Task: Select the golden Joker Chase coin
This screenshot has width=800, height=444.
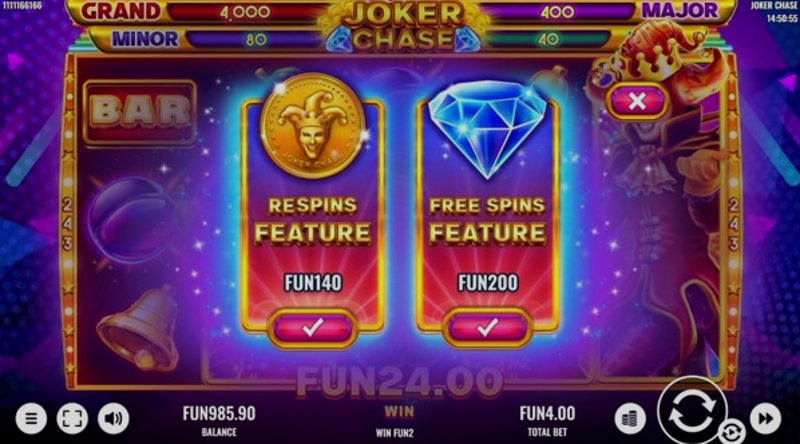Action: tap(313, 126)
